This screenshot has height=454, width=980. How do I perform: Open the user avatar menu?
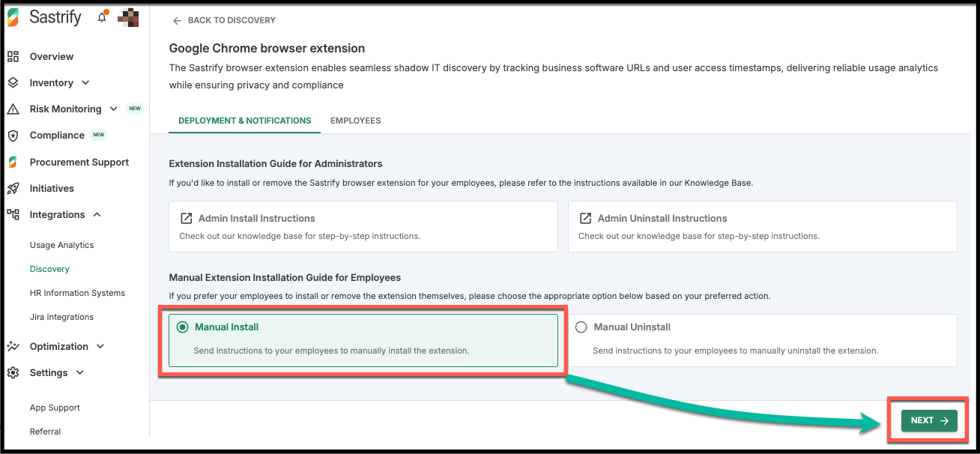(128, 16)
